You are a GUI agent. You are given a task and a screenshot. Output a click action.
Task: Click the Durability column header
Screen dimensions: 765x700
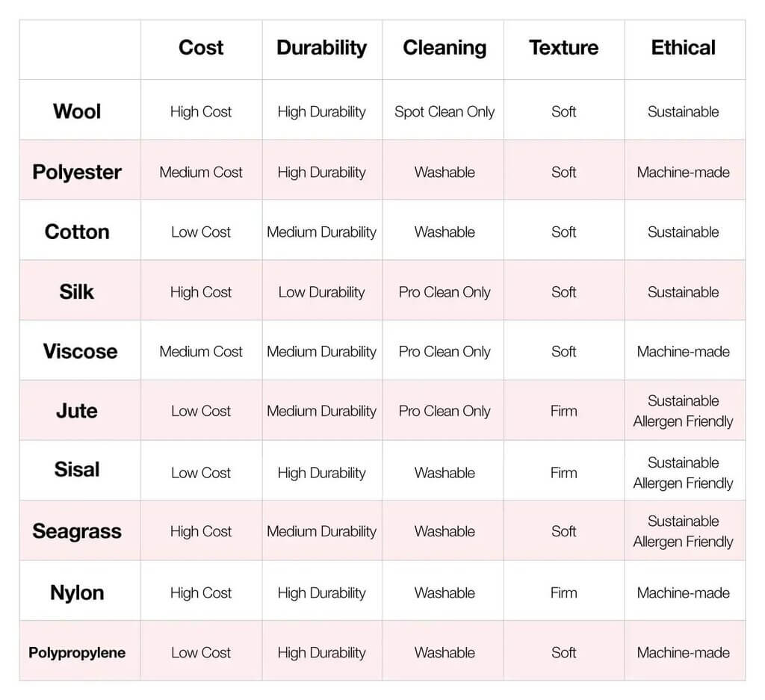point(321,49)
